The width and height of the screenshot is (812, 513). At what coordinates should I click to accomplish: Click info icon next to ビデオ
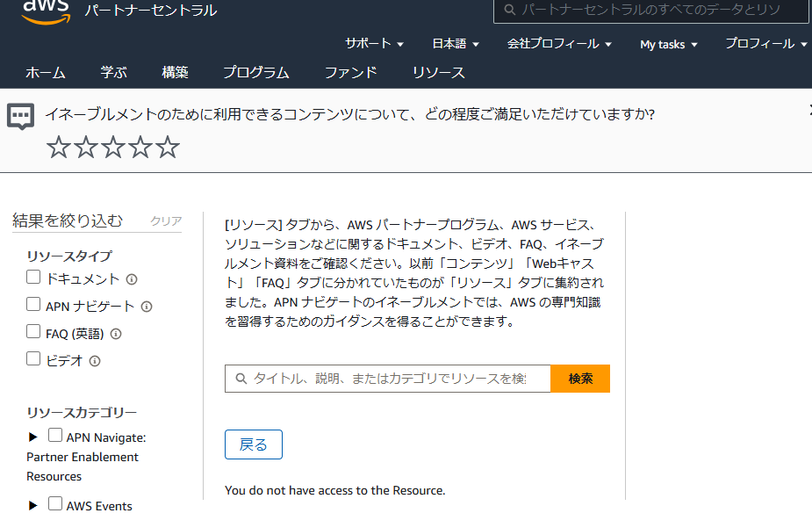click(95, 361)
